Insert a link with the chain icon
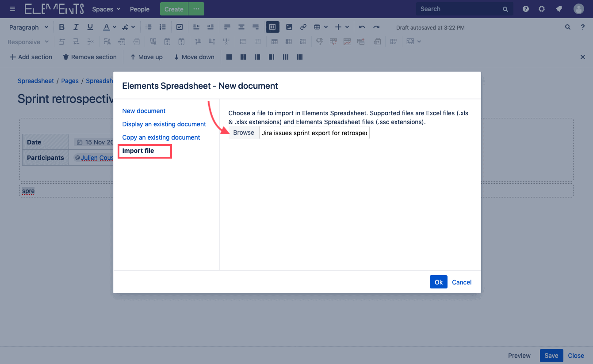Image resolution: width=593 pixels, height=364 pixels. pos(303,27)
